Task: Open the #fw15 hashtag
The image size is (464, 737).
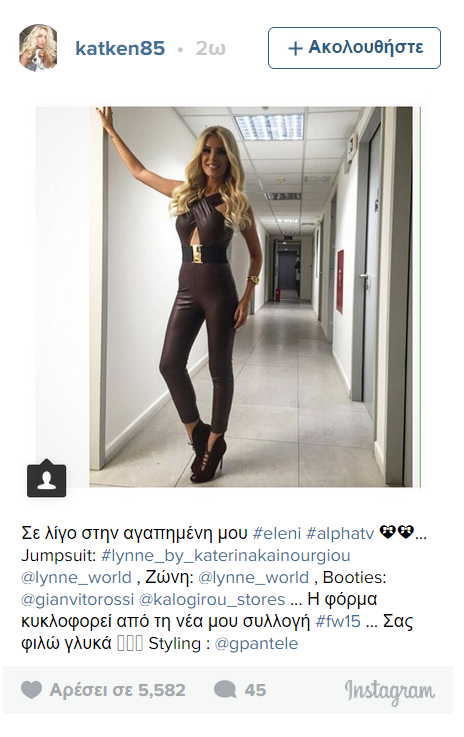Action: (x=338, y=621)
